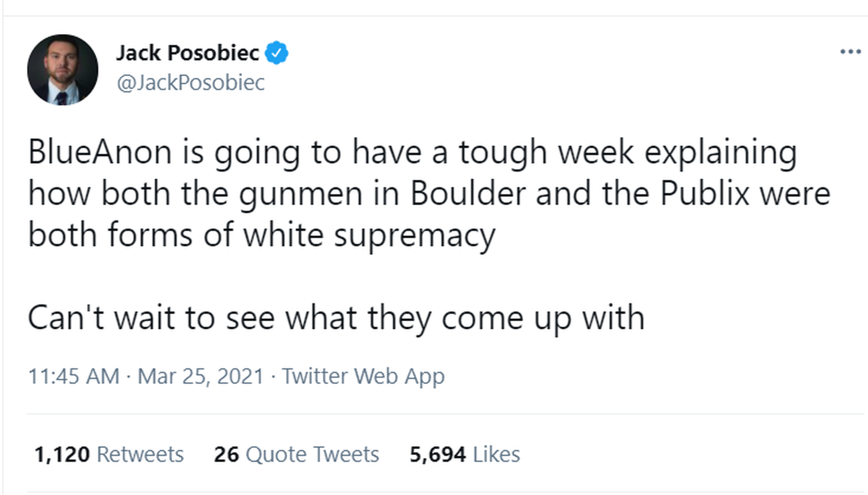This screenshot has width=868, height=495.
Task: View the Retweets list label
Action: [140, 454]
